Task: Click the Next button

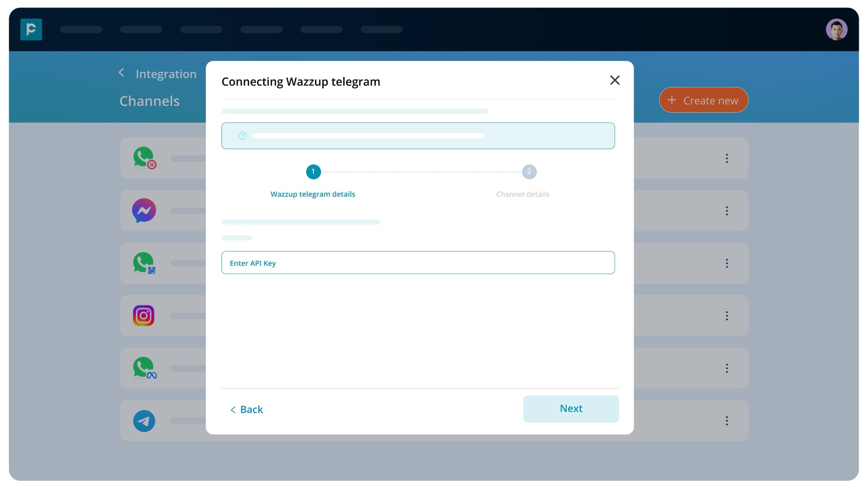Action: (571, 409)
